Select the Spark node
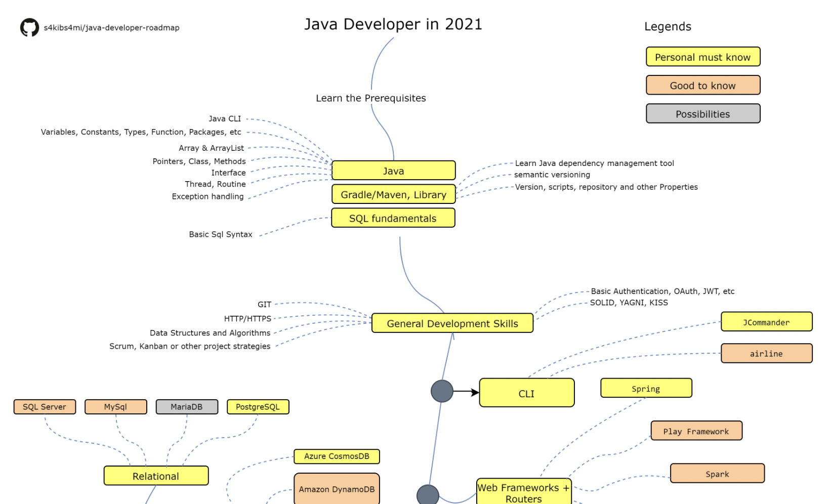 point(717,473)
